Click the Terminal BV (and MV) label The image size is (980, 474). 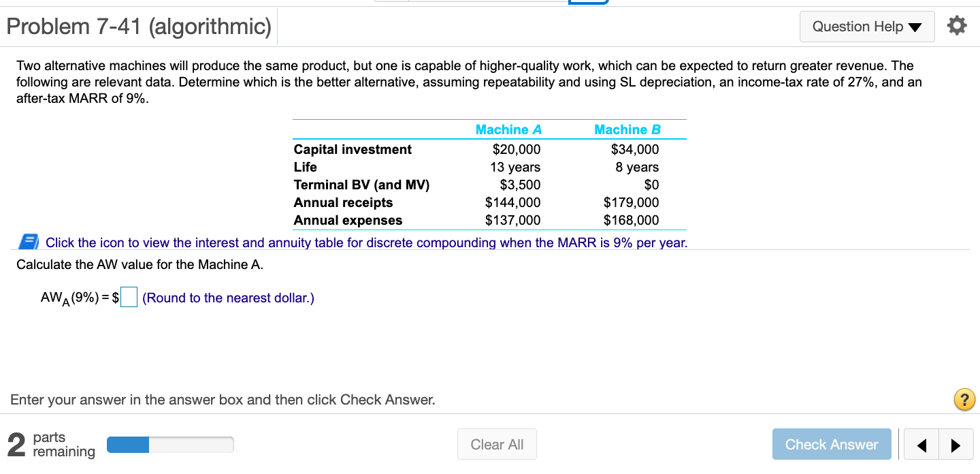[x=361, y=185]
